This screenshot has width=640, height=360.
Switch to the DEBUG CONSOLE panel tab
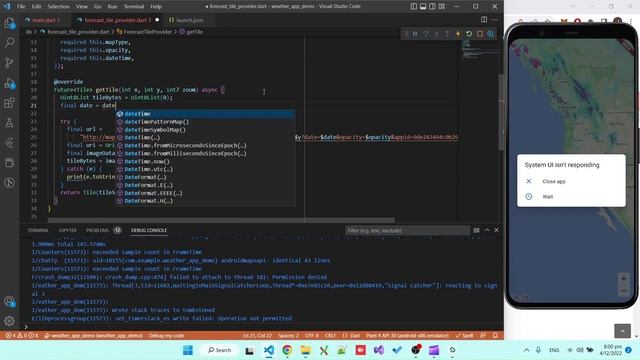[x=149, y=231]
